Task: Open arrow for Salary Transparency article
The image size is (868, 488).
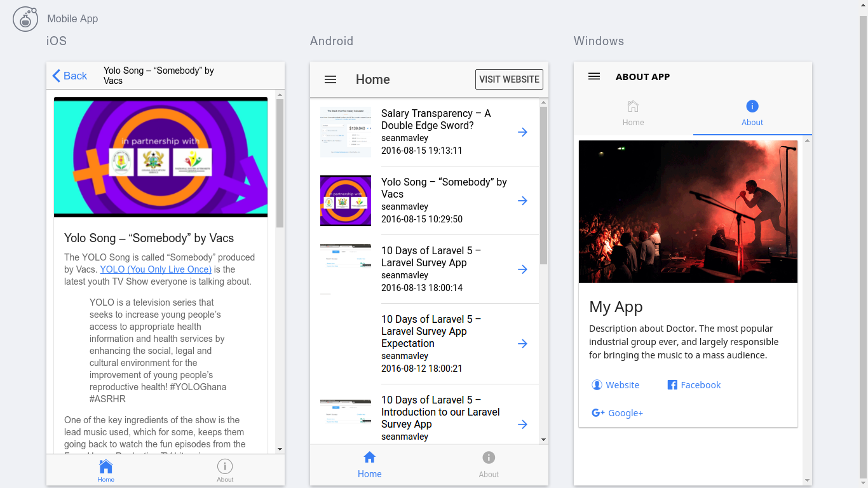Action: [522, 132]
